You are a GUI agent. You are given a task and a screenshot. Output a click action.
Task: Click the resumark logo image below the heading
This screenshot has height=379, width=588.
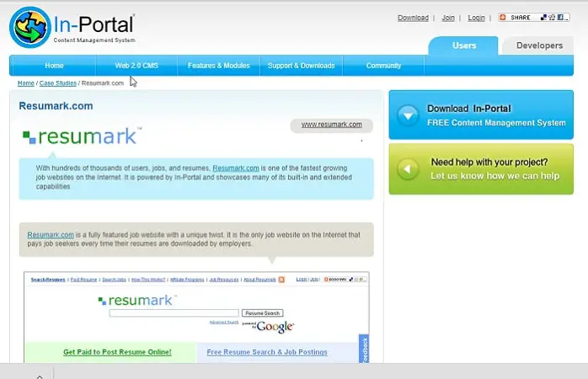pos(83,136)
